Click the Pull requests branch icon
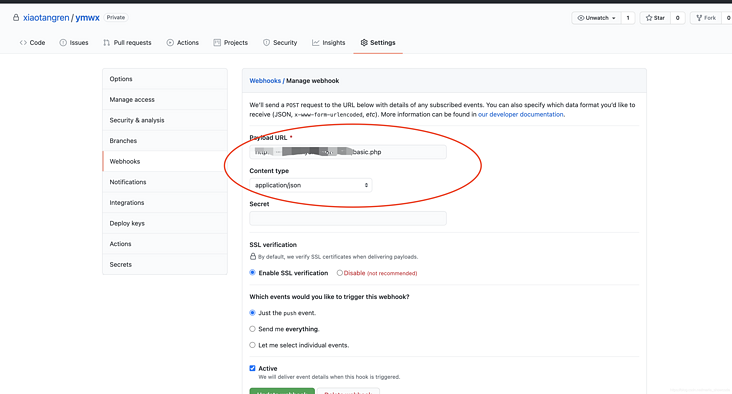This screenshot has width=732, height=394. [x=106, y=42]
